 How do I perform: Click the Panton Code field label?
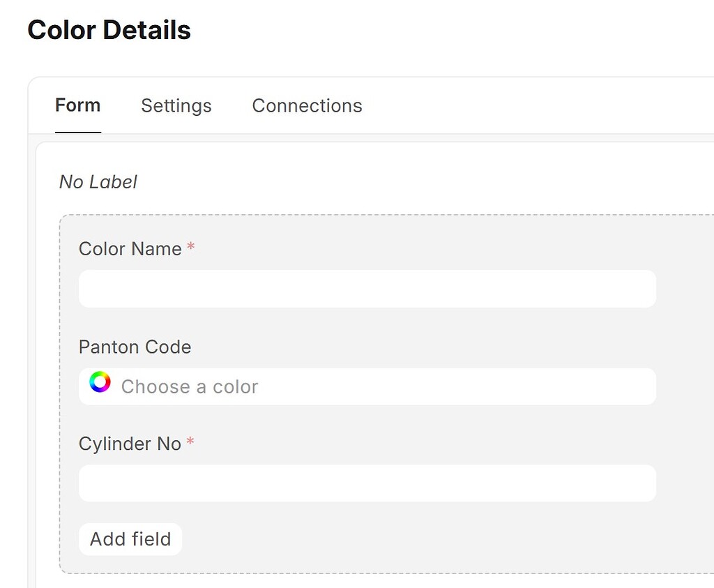(135, 347)
